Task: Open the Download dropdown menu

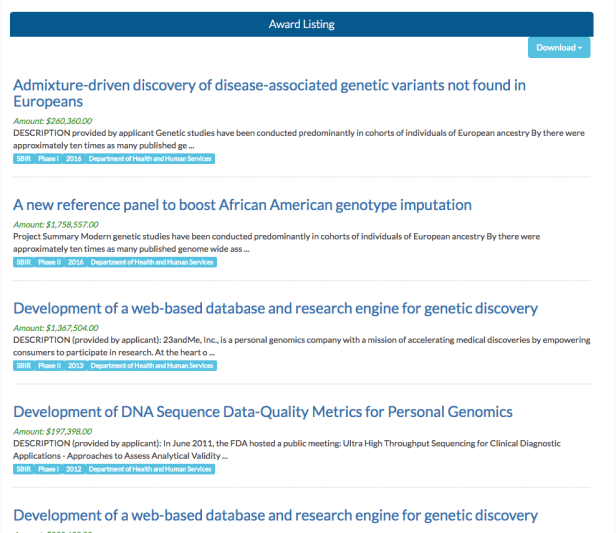Action: [559, 47]
